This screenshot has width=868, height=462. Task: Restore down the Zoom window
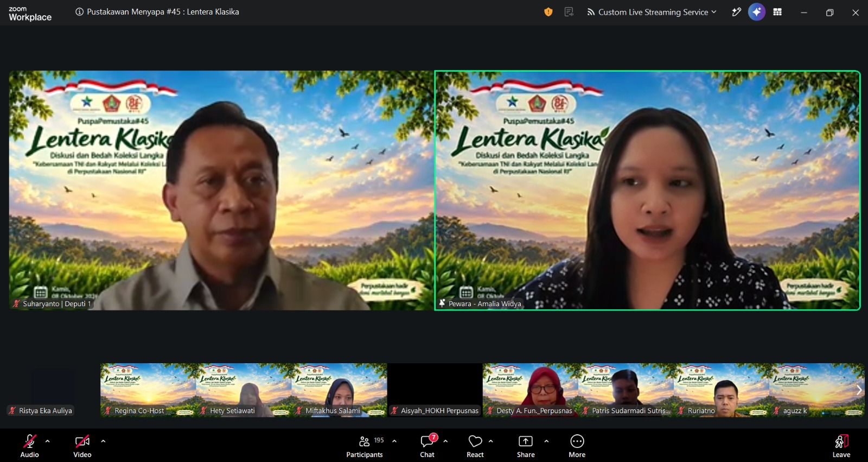click(x=829, y=12)
